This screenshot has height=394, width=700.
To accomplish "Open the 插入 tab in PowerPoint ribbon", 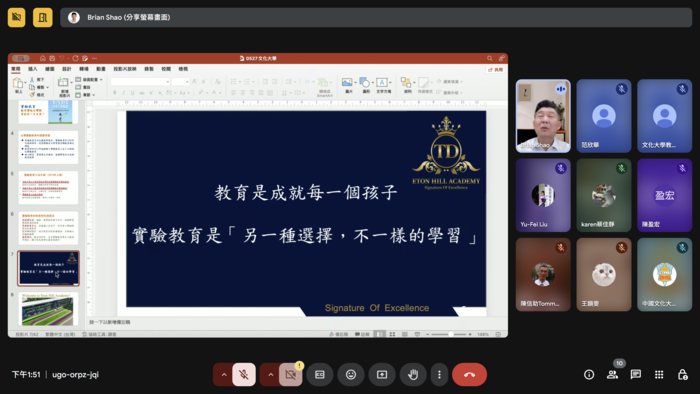I will pyautogui.click(x=33, y=69).
